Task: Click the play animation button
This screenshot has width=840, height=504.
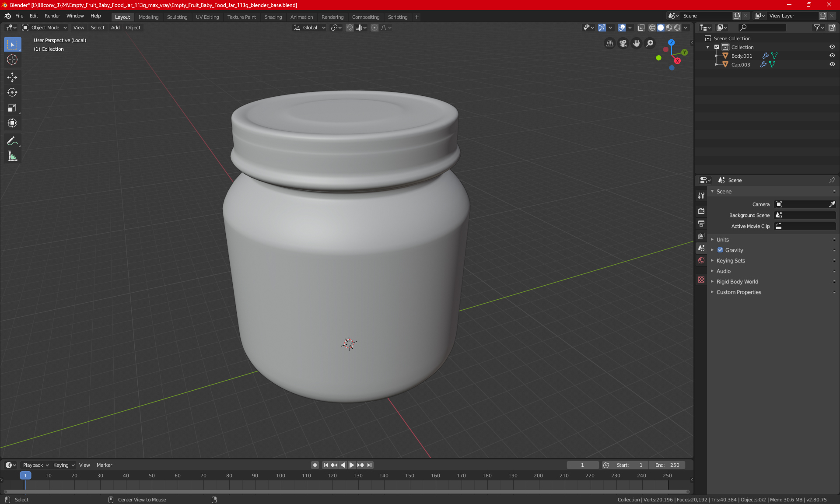Action: 351,465
